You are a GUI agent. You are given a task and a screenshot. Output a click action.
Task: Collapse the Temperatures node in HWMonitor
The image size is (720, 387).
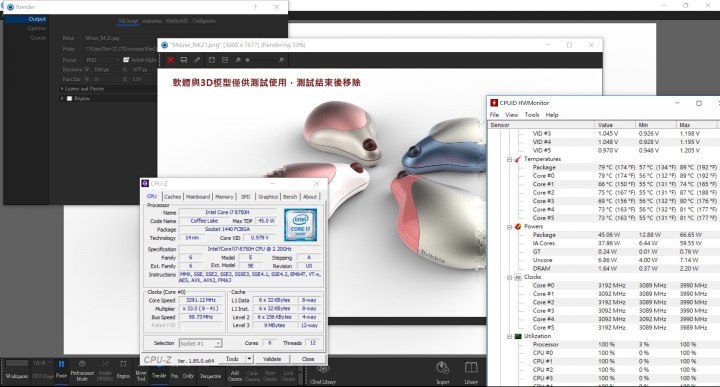point(509,159)
